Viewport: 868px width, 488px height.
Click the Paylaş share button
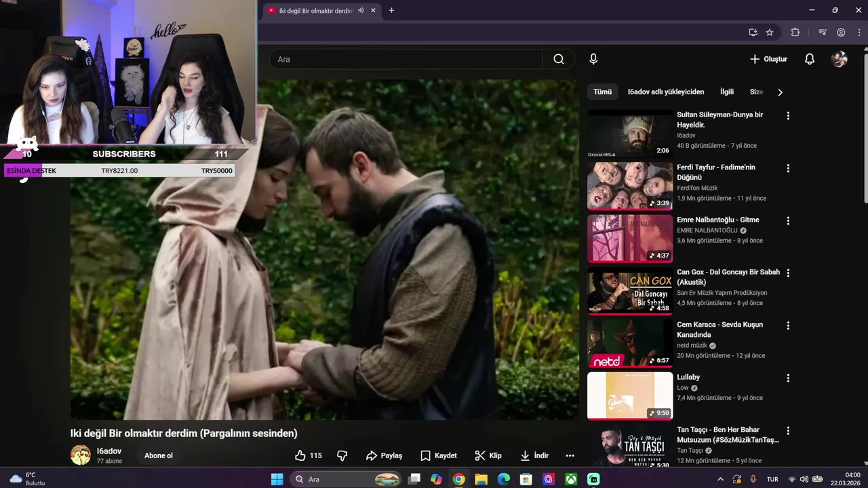tap(384, 455)
